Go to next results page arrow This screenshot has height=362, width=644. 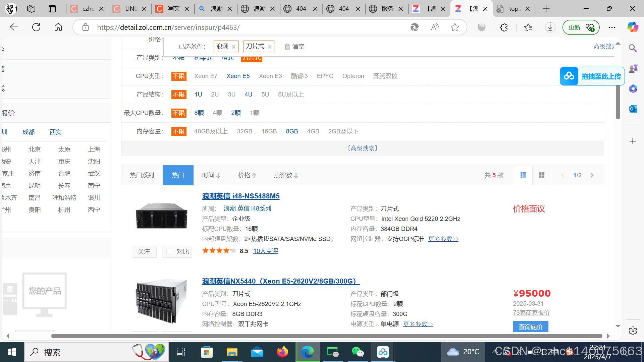click(592, 175)
